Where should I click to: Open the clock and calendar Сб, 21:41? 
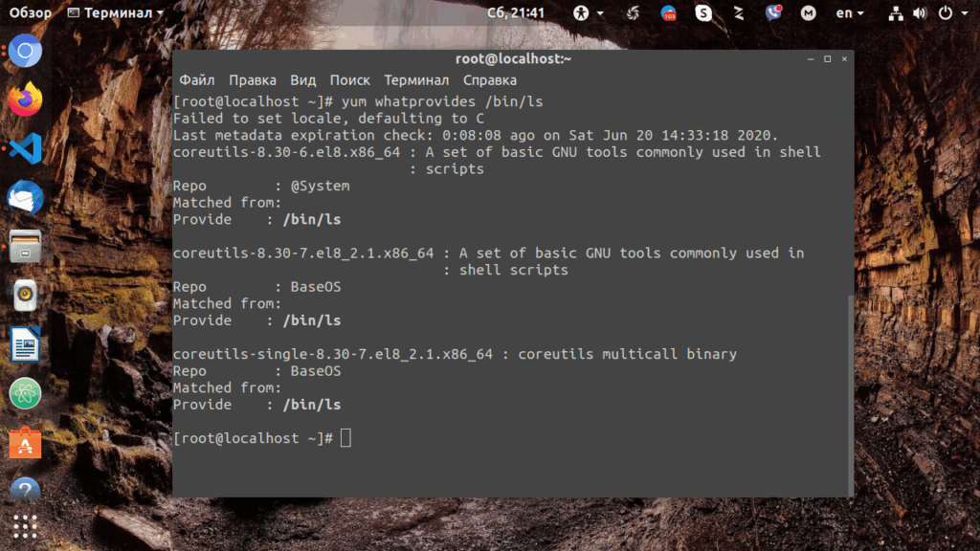pos(516,12)
